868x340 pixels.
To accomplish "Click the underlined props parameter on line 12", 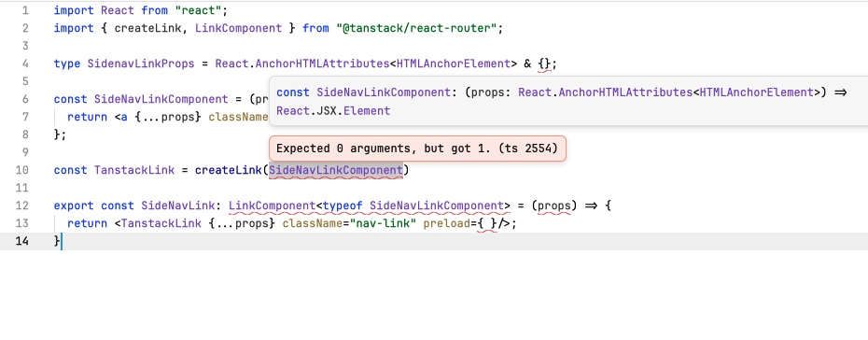I will (x=554, y=206).
